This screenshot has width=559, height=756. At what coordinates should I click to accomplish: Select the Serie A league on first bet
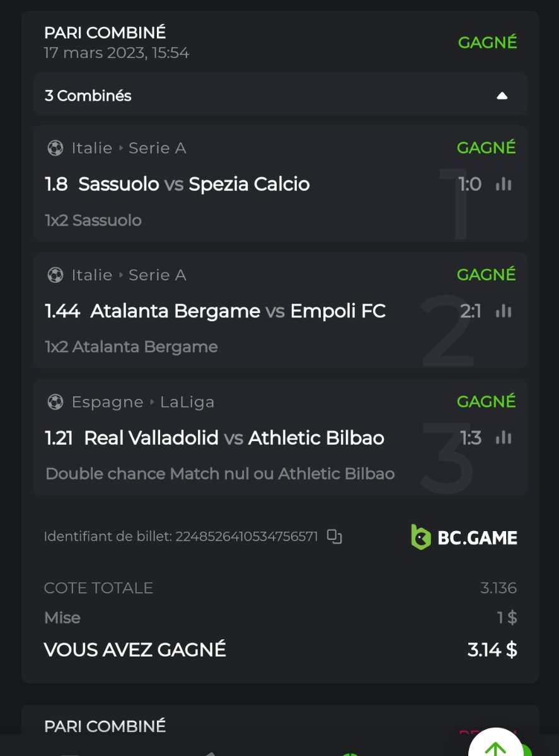click(157, 148)
